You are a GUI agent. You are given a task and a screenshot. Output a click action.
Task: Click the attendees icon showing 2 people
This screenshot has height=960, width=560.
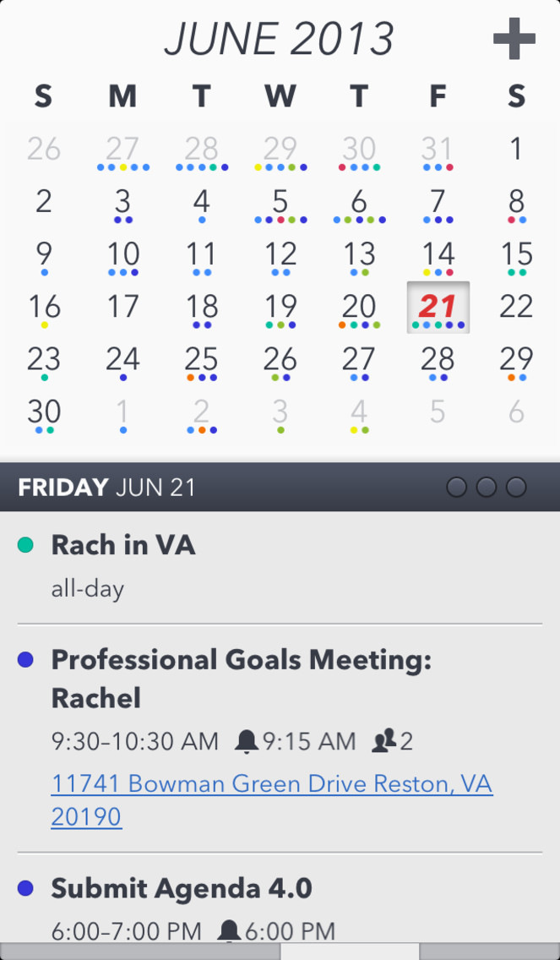pos(383,741)
